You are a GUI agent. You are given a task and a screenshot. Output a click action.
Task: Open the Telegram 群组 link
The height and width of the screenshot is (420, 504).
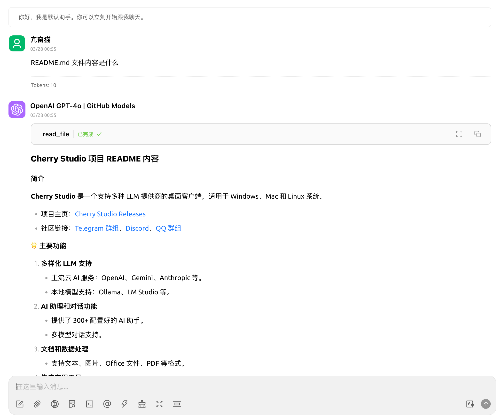[x=97, y=228]
